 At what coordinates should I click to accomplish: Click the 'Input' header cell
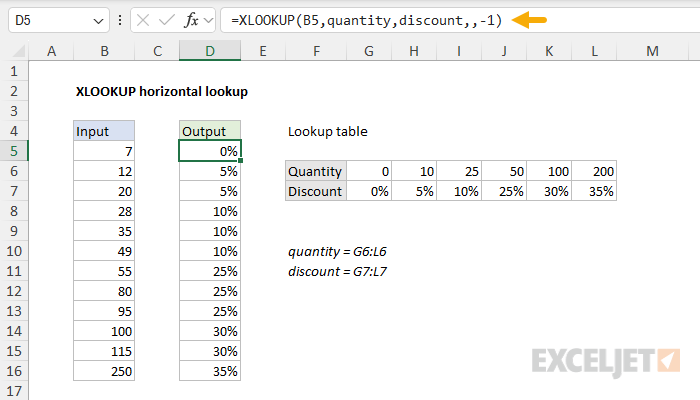tap(104, 131)
